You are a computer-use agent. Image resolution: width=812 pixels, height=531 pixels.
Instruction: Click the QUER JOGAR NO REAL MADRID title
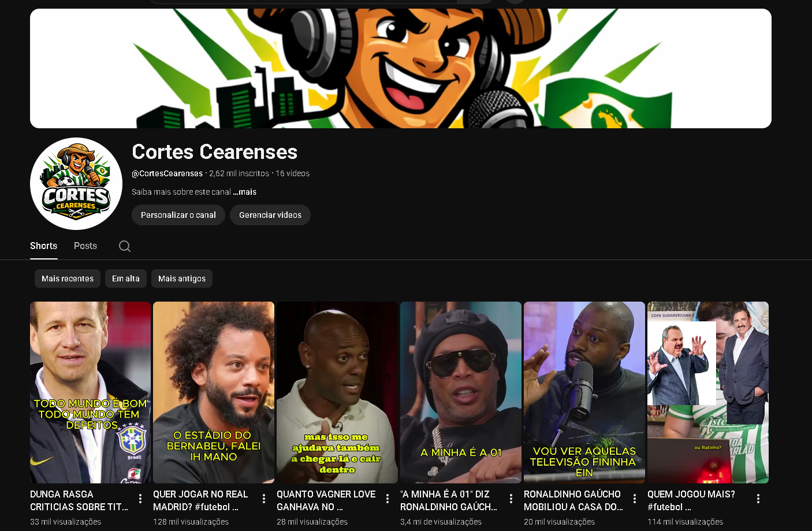pyautogui.click(x=200, y=500)
